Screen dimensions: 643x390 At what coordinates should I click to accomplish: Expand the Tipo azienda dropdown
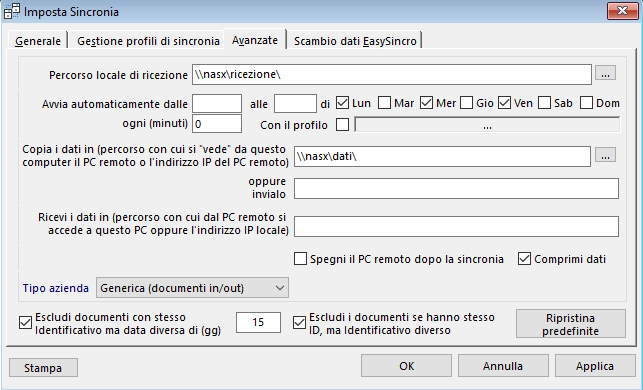(192, 288)
